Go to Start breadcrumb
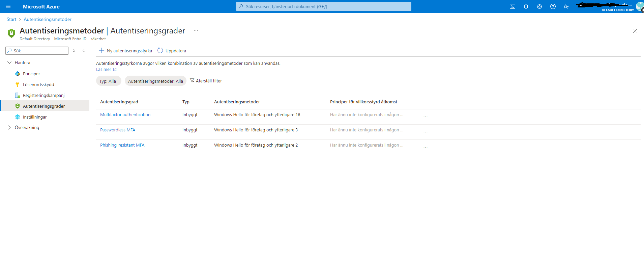The image size is (644, 255). 11,19
